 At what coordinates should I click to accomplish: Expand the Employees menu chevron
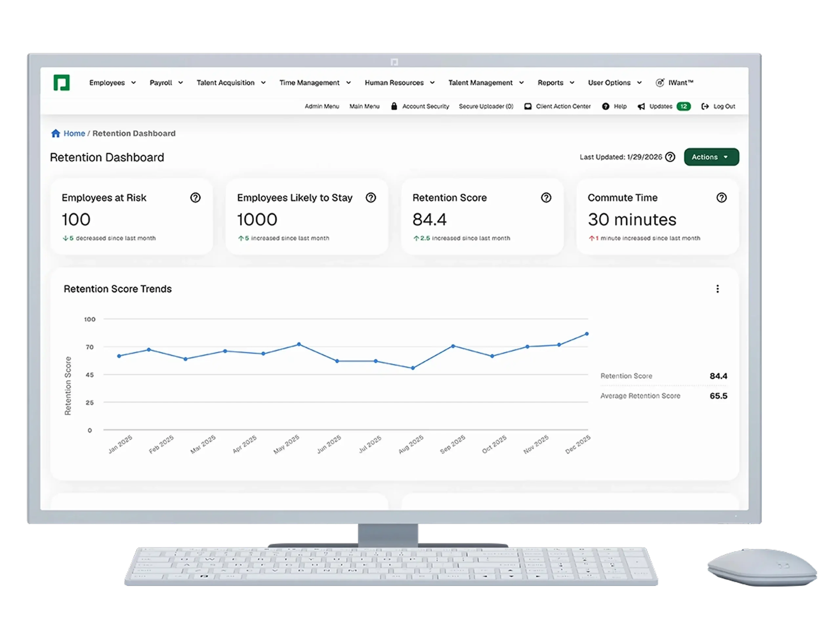pyautogui.click(x=133, y=83)
